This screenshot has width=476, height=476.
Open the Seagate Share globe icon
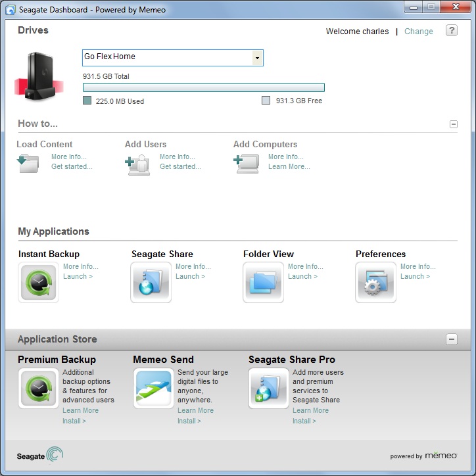pyautogui.click(x=151, y=282)
